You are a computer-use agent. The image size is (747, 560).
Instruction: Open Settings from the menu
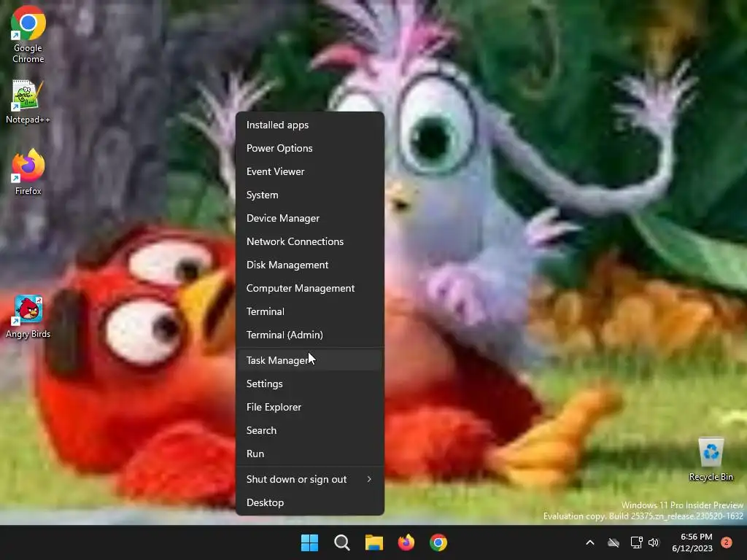click(x=309, y=384)
